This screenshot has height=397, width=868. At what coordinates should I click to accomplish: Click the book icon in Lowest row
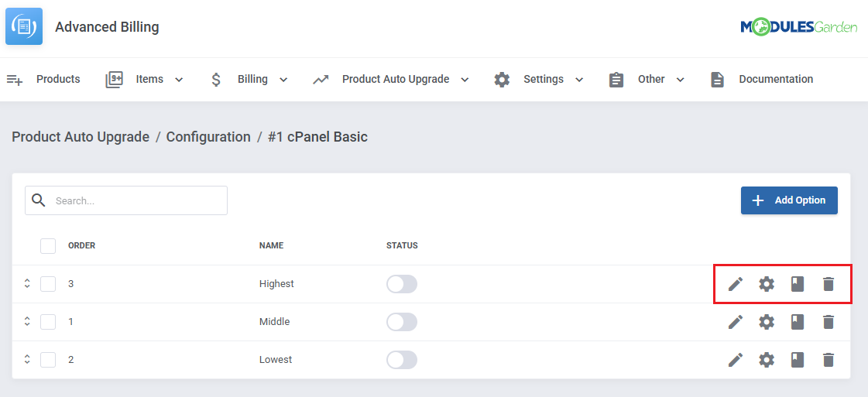point(797,360)
